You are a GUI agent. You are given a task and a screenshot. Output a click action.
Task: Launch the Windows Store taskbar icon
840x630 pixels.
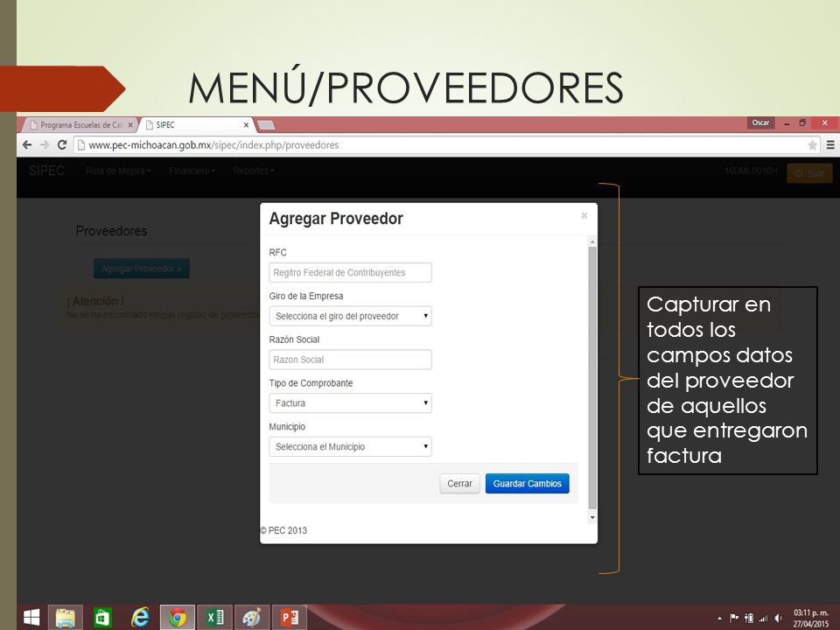[x=102, y=617]
